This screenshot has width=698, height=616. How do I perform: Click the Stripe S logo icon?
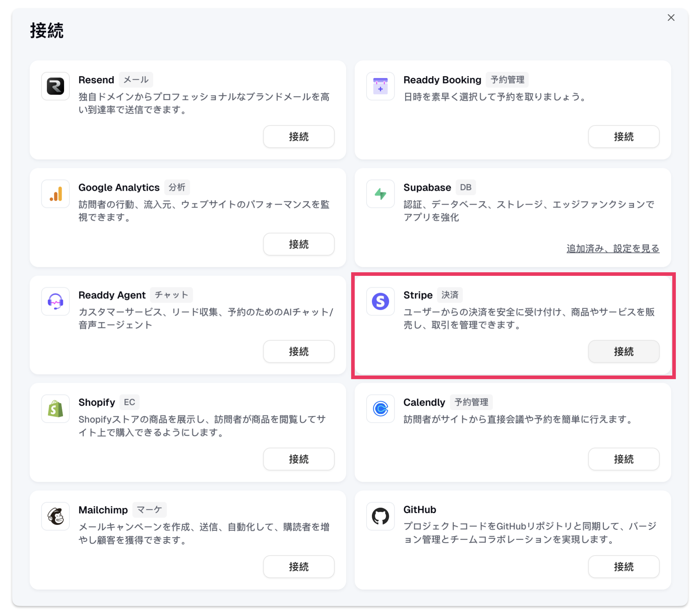tap(380, 301)
